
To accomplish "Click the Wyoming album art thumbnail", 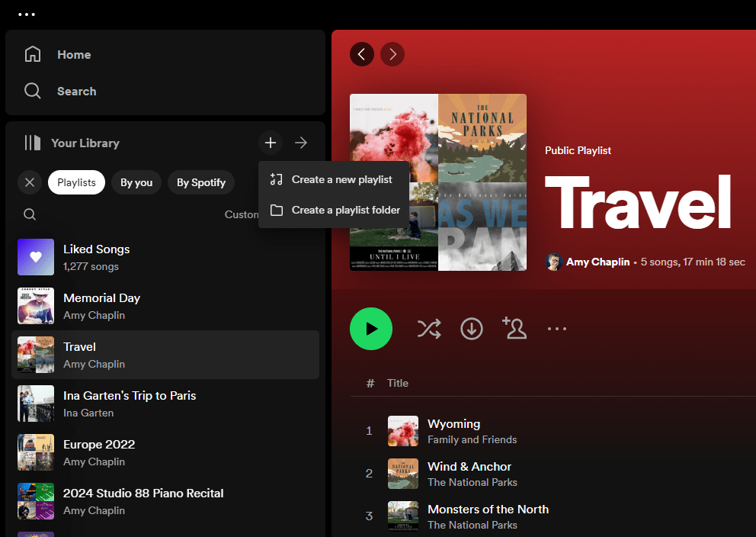I will tap(403, 431).
